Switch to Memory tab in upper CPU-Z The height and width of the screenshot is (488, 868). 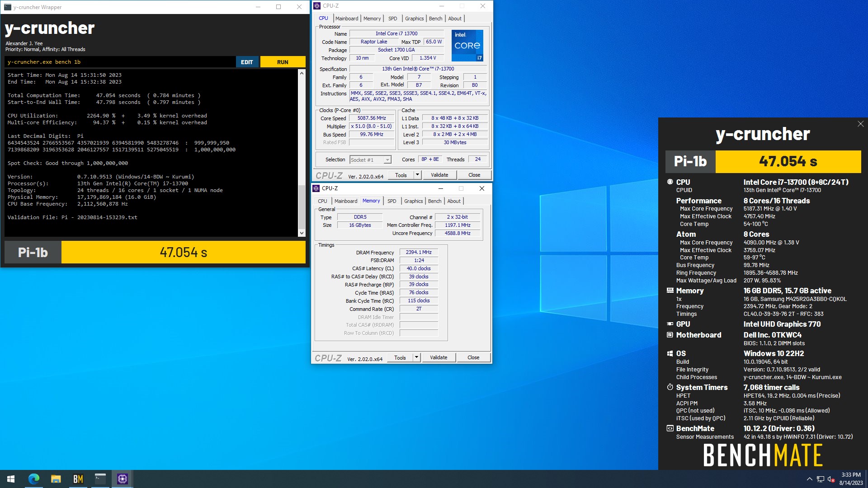click(x=372, y=19)
